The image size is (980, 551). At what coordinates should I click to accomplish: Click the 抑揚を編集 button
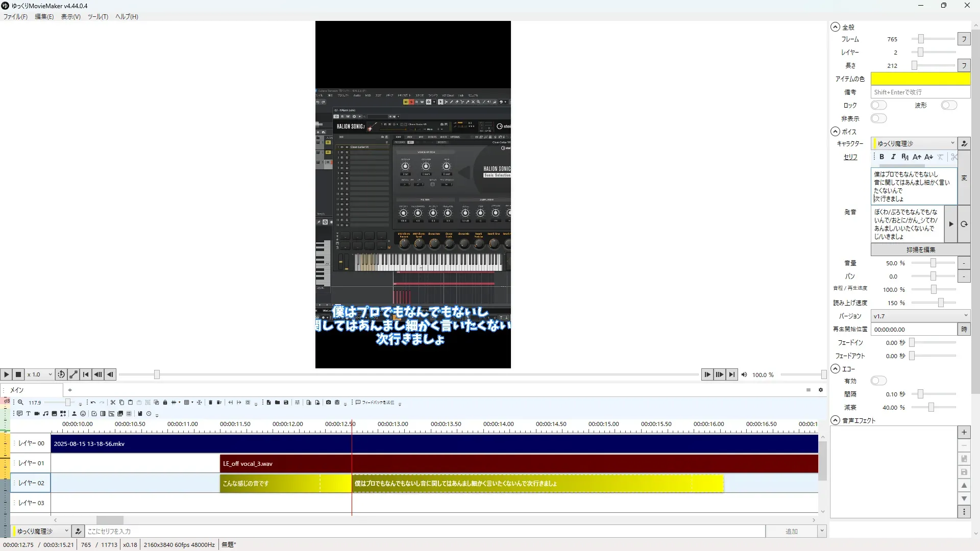(920, 249)
